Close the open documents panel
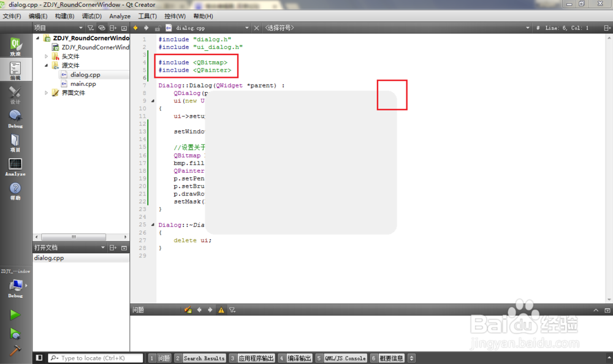 pos(124,248)
